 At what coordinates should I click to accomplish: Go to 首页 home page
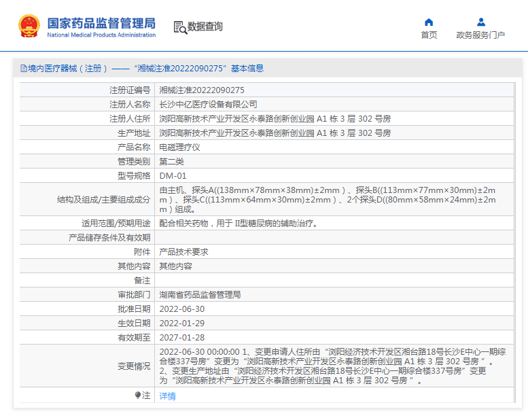click(429, 35)
